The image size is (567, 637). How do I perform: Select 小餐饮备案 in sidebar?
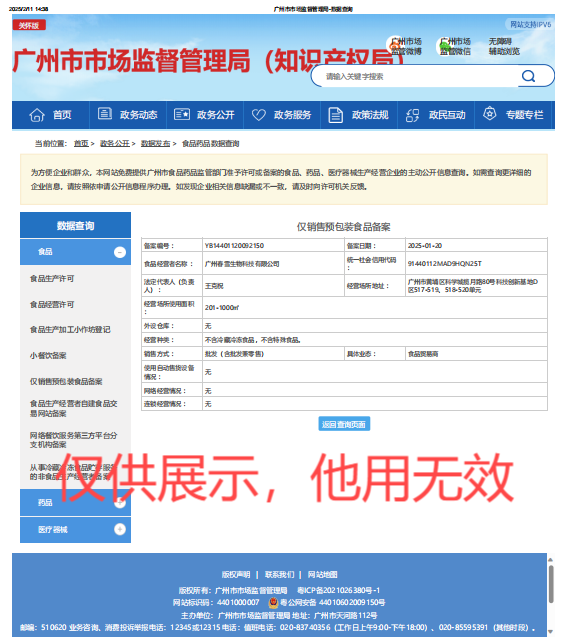(48, 356)
